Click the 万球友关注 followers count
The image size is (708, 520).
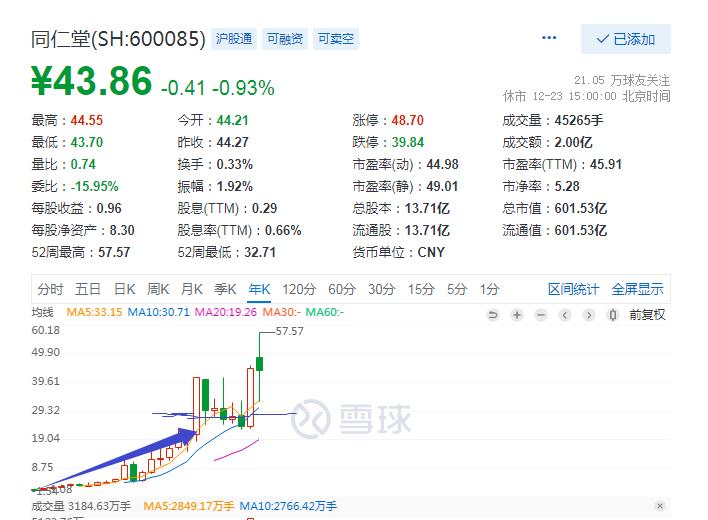pos(622,80)
